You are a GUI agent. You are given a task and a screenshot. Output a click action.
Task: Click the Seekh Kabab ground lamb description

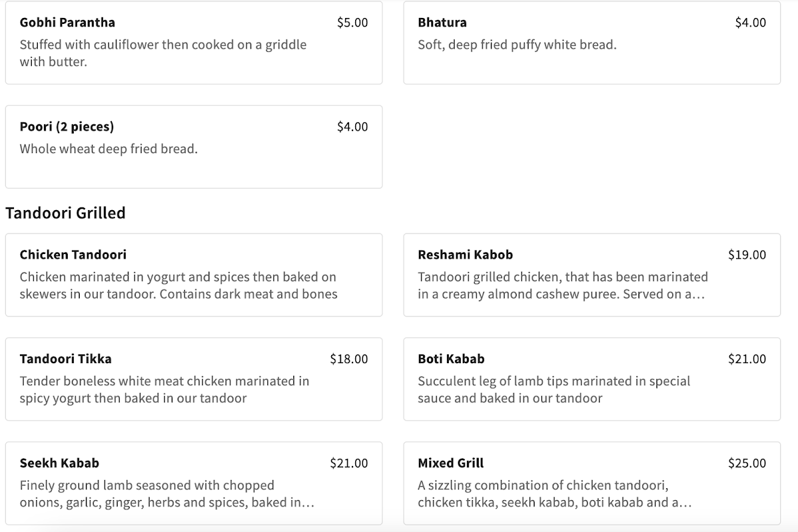pos(166,494)
